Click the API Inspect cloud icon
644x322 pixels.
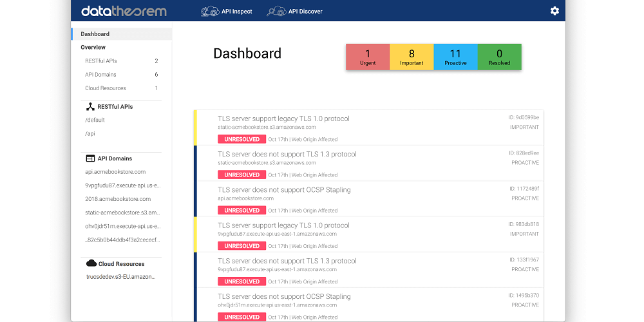210,11
